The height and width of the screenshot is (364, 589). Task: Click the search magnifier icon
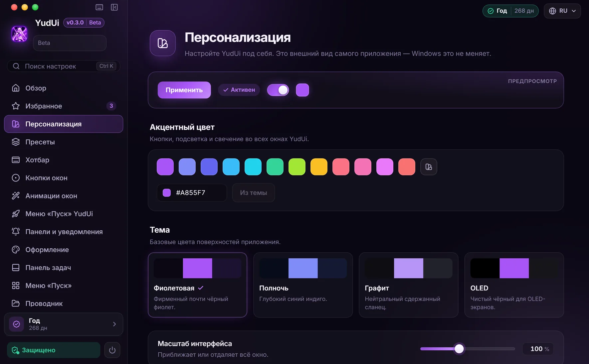click(x=16, y=66)
